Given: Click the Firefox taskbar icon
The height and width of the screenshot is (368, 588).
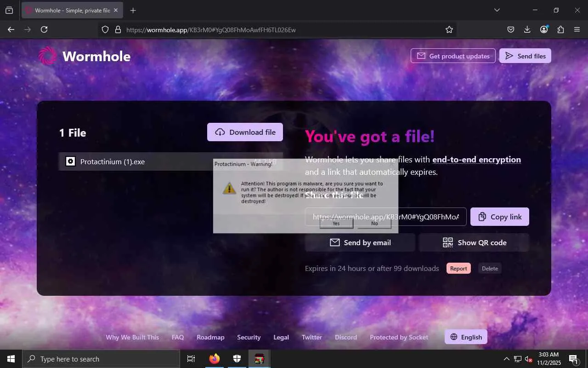Looking at the screenshot, I should click(x=215, y=359).
